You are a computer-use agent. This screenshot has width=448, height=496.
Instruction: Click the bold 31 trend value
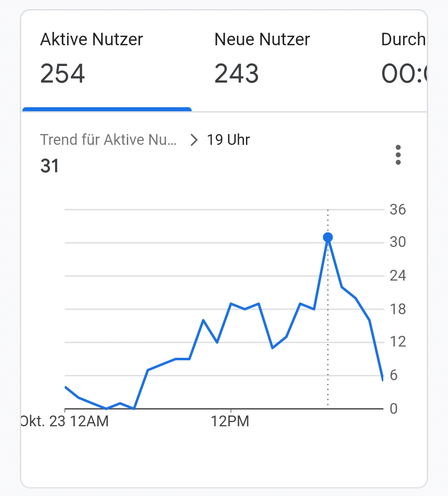click(x=50, y=166)
